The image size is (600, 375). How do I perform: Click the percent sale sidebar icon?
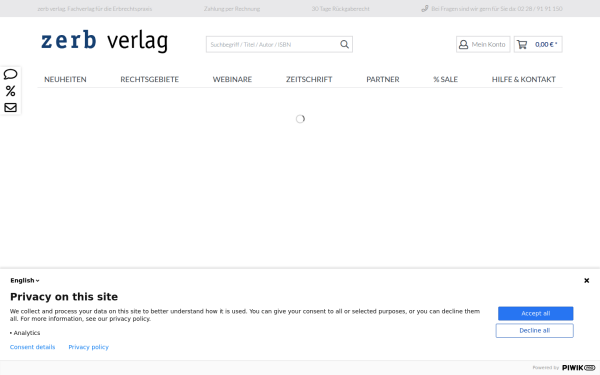click(10, 91)
